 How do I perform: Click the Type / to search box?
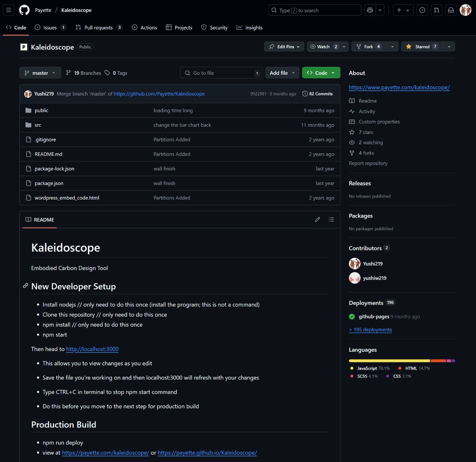315,10
